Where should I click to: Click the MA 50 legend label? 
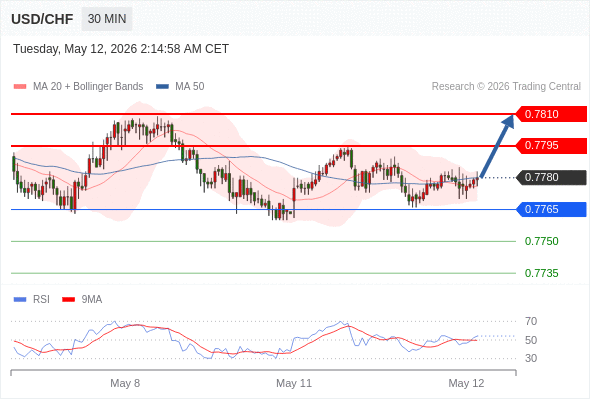[x=190, y=87]
